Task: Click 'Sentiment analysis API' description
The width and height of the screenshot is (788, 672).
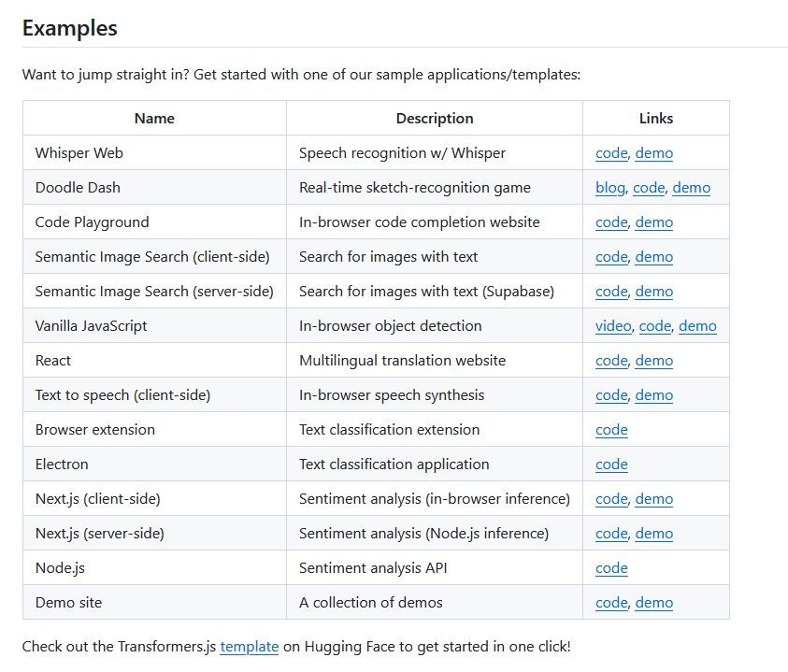Action: [373, 568]
